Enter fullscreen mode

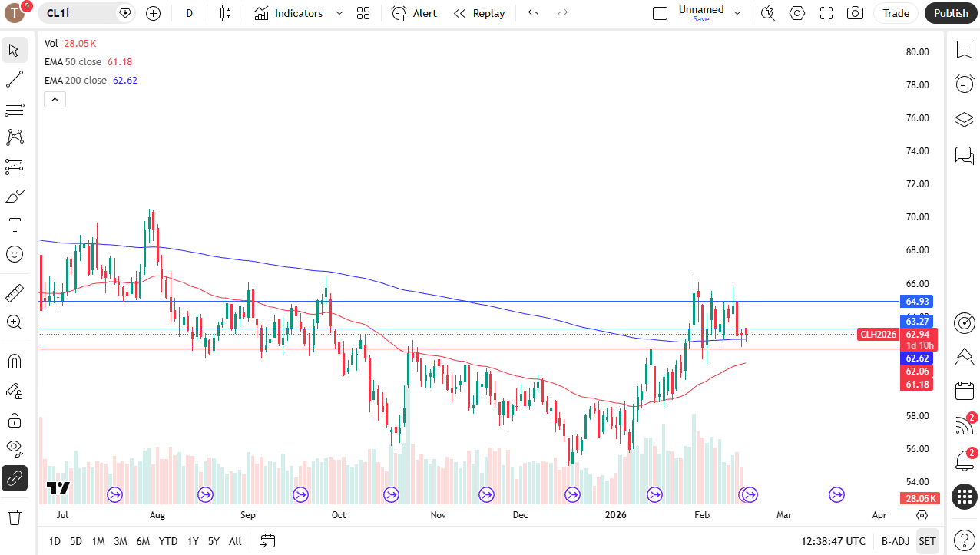pos(826,13)
